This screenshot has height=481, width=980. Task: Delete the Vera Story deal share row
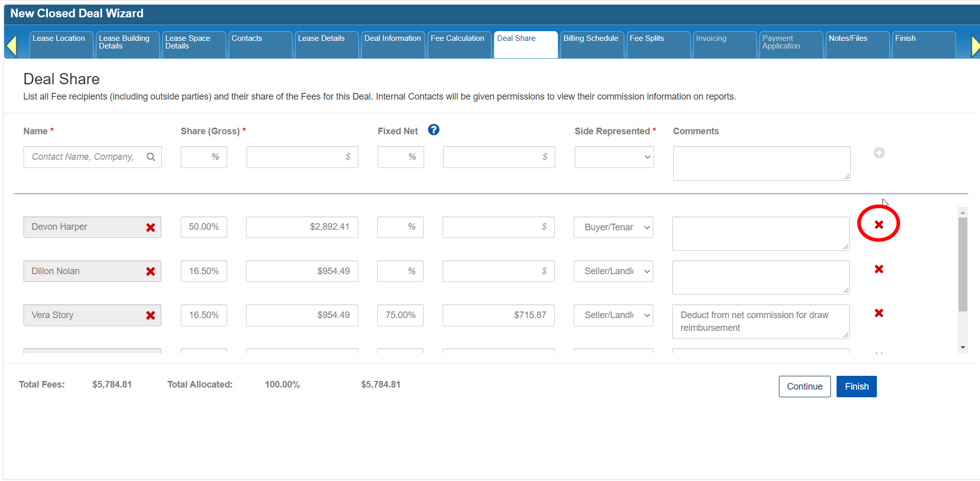[x=878, y=313]
